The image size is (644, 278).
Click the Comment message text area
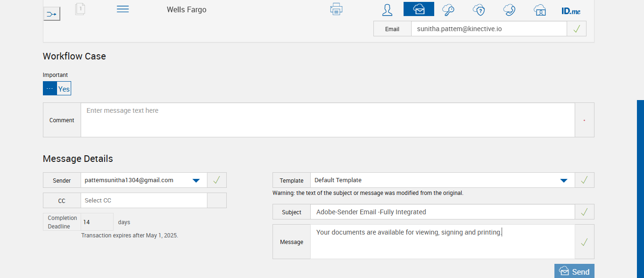click(328, 120)
